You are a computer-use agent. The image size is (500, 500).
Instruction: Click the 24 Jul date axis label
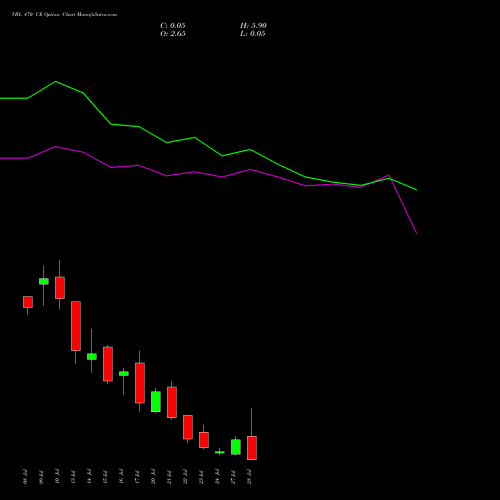(x=218, y=477)
